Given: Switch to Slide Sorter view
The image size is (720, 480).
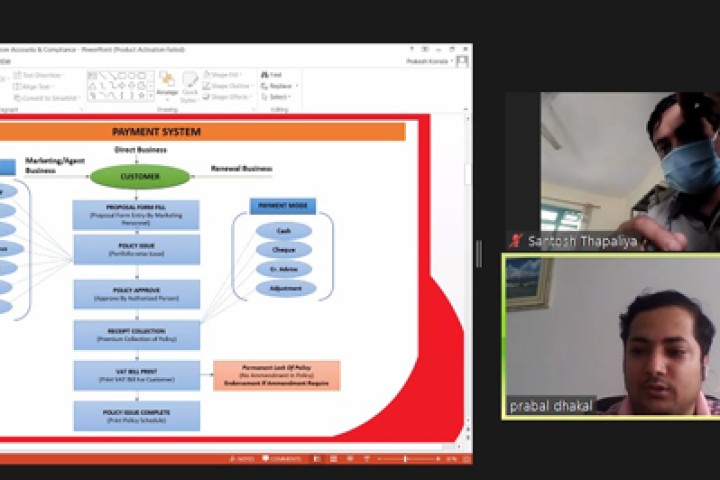Looking at the screenshot, I should [332, 459].
